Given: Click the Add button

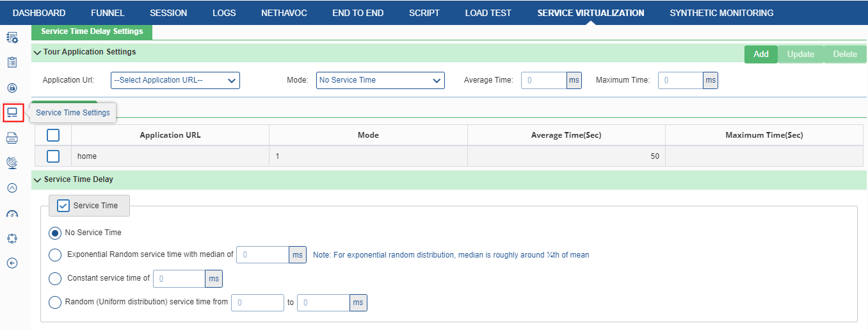Looking at the screenshot, I should coord(761,54).
